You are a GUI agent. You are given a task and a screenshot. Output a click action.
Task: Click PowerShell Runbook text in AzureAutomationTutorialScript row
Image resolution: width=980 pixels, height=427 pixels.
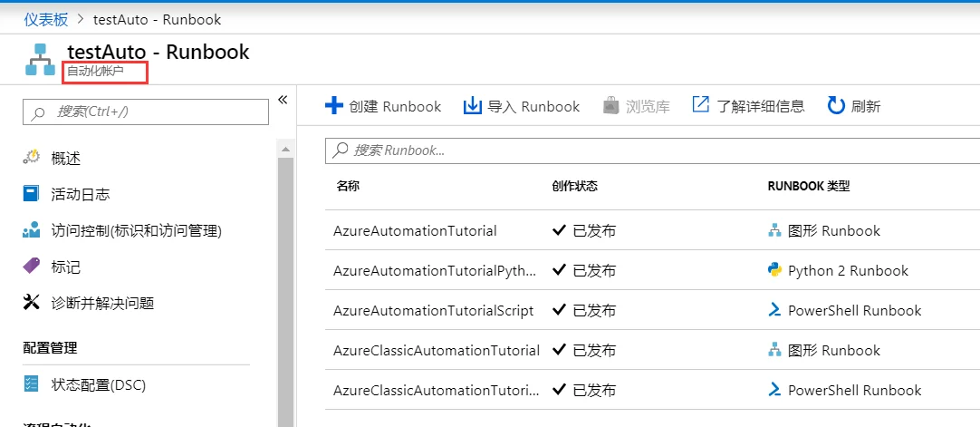854,311
